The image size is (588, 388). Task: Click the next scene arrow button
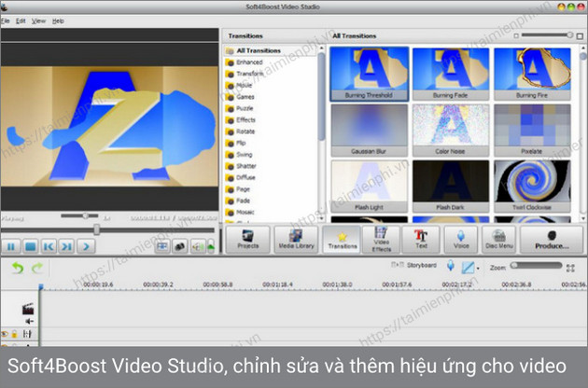point(86,246)
